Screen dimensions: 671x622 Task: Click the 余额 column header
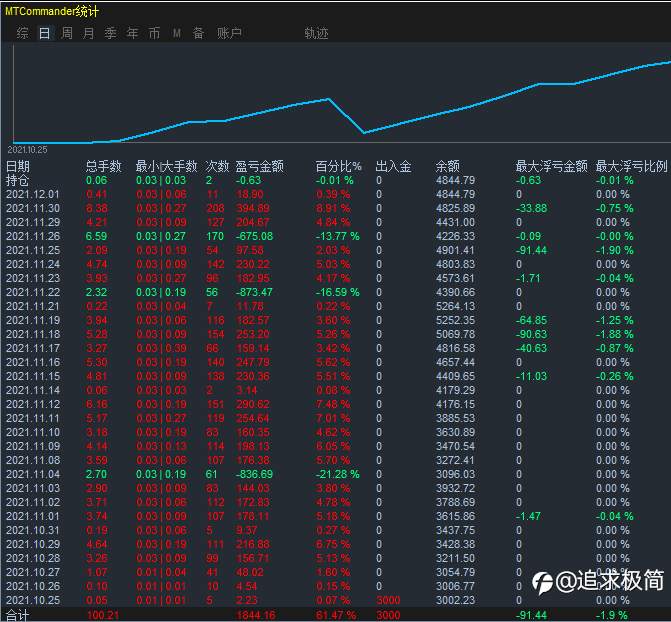(x=448, y=166)
